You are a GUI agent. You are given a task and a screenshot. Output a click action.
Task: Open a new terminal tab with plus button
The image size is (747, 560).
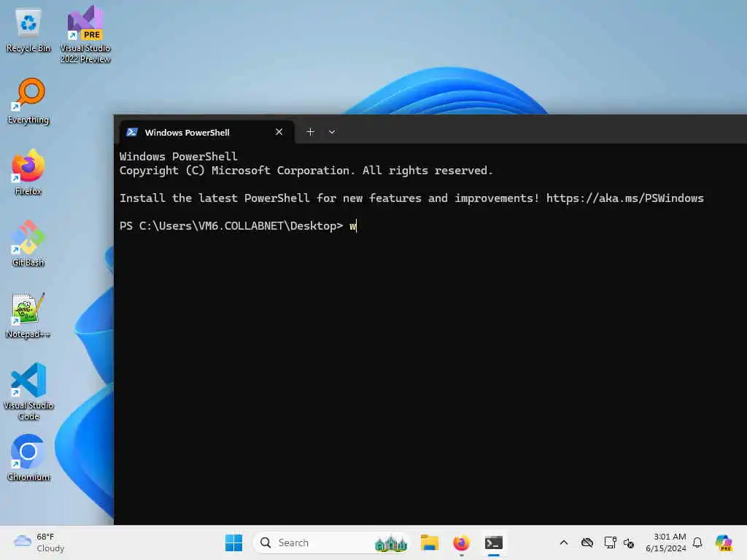point(310,132)
